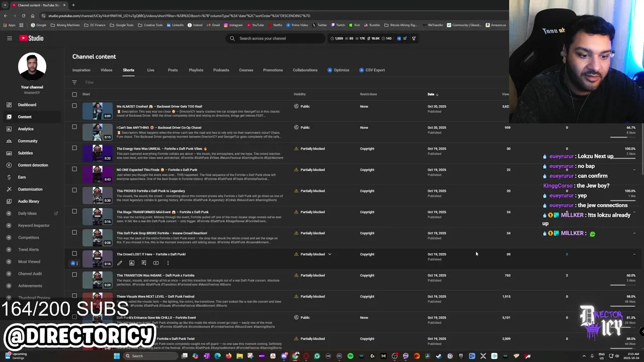644x362 pixels.
Task: Reload the page with browser refresh button
Action: point(24,16)
